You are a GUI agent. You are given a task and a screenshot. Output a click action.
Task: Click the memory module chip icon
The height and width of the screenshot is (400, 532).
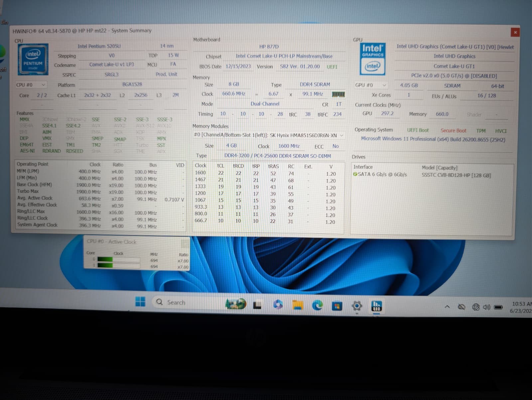coord(338,94)
